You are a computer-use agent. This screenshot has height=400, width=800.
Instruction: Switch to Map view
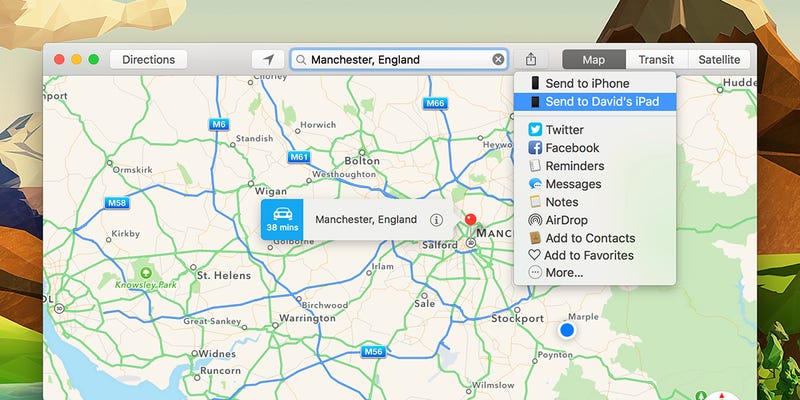coord(594,60)
